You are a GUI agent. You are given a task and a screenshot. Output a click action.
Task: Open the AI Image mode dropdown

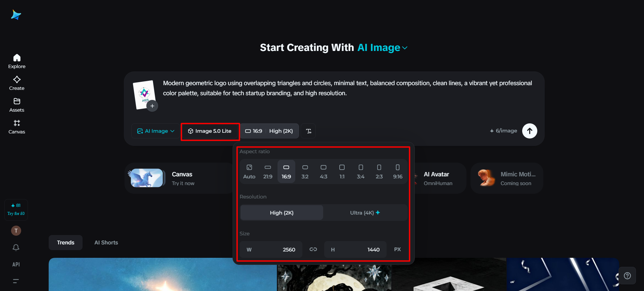pos(156,131)
